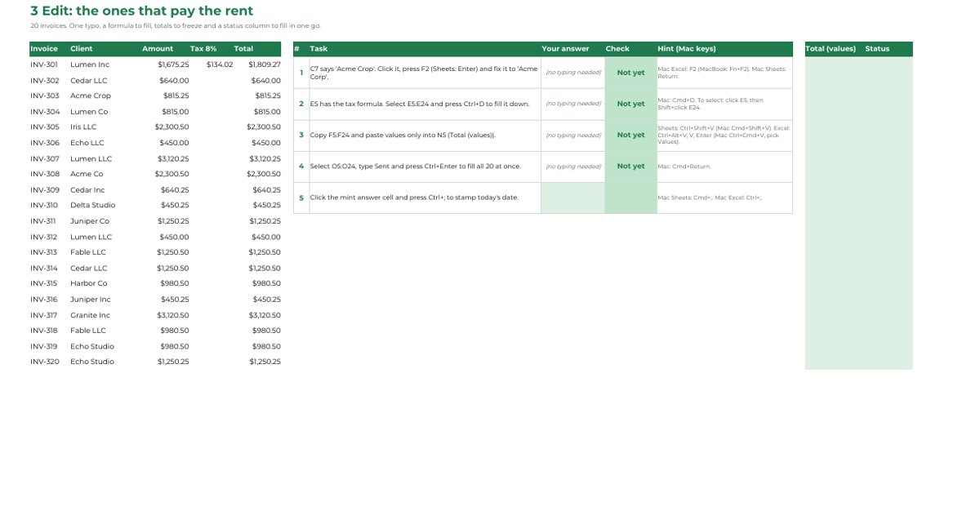980x511 pixels.
Task: Select the 'Invoice' column header
Action: pyautogui.click(x=48, y=49)
